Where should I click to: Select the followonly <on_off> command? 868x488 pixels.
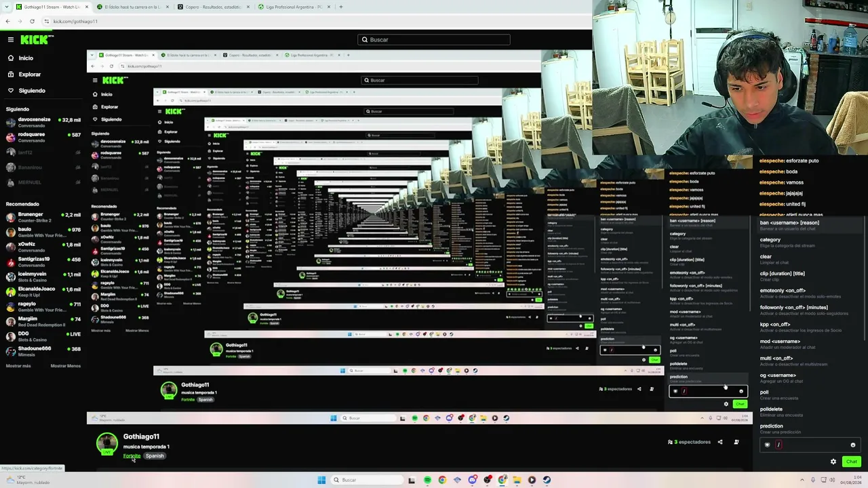coord(809,310)
